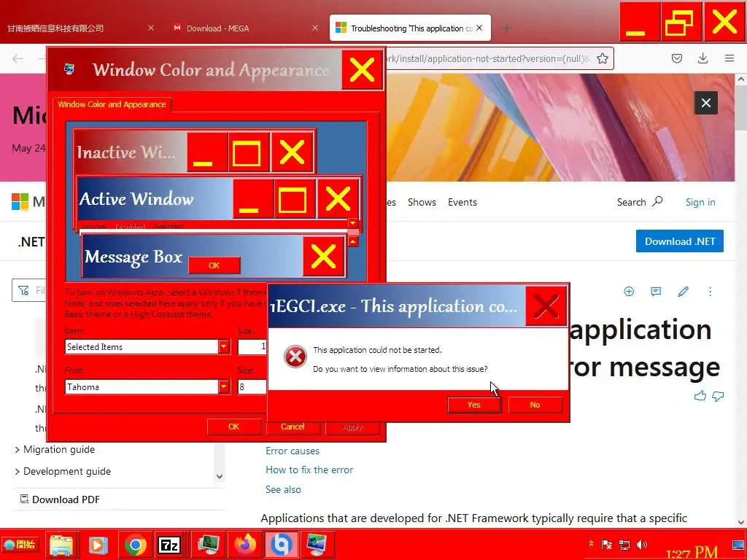Screen dimensions: 747x560
Task: Click OK in Window Color and Appearance
Action: tap(234, 427)
